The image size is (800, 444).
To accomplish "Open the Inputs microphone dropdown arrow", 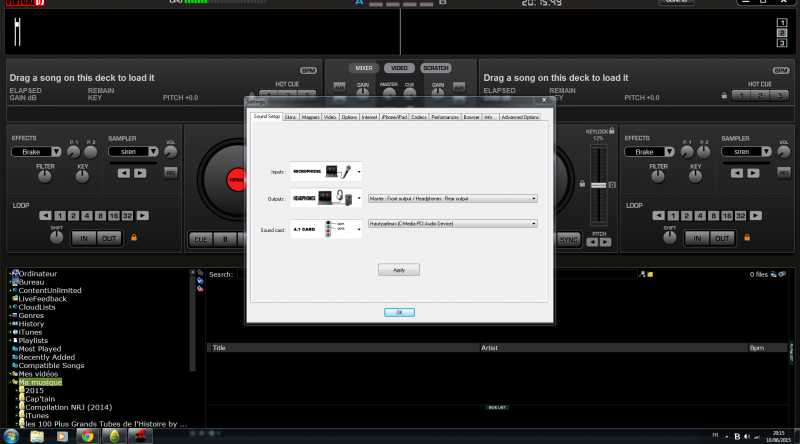I will pyautogui.click(x=359, y=171).
